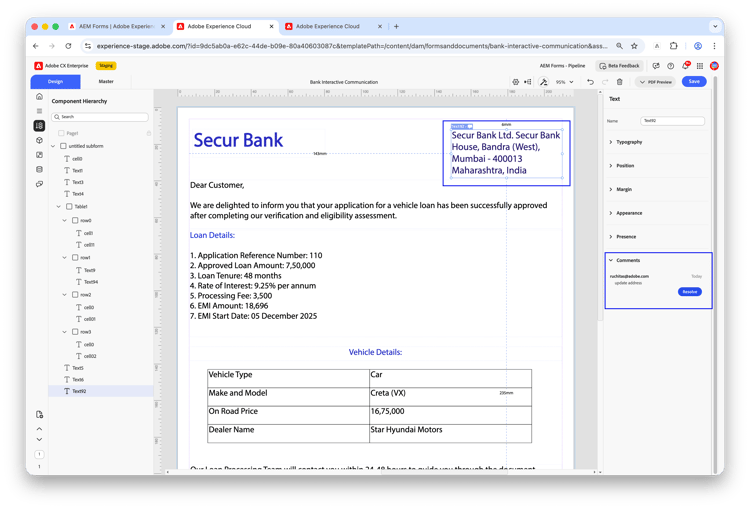Open the user profile avatar
Image resolution: width=750 pixels, height=509 pixels.
714,66
